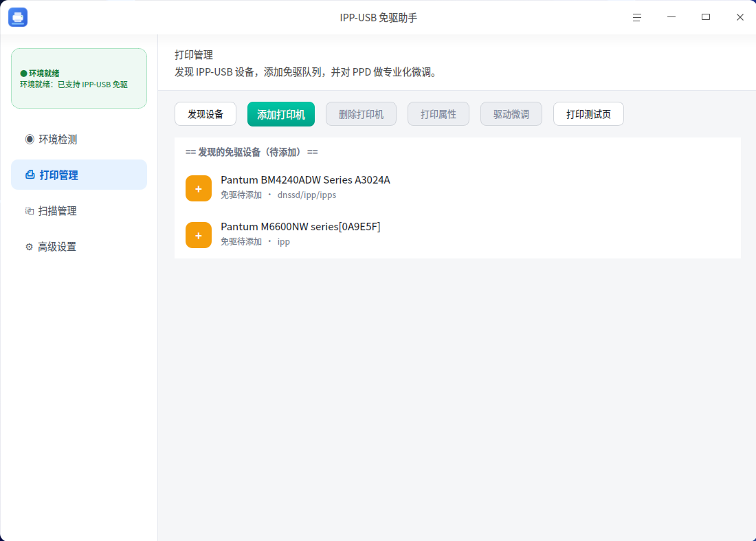Click the 扫描管理 scanner sidebar icon
This screenshot has width=756, height=541.
tap(30, 211)
